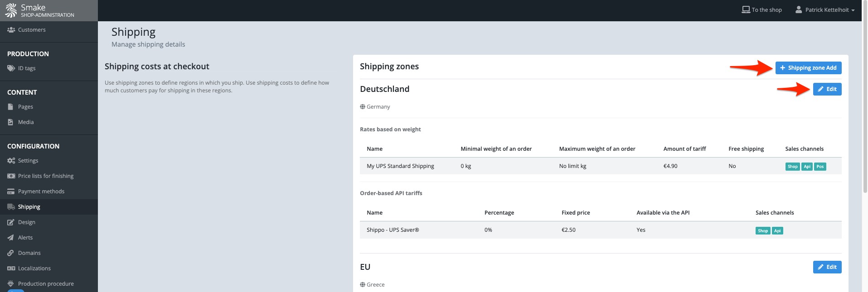The image size is (868, 292).
Task: Click the 0% percentage cell
Action: (x=488, y=230)
